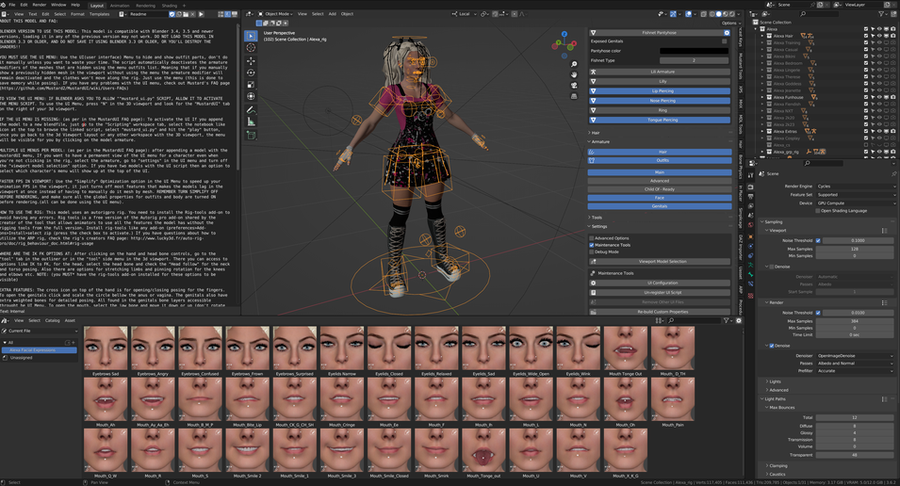This screenshot has width=900, height=486.
Task: Open the World properties tab icon
Action: tap(750, 224)
